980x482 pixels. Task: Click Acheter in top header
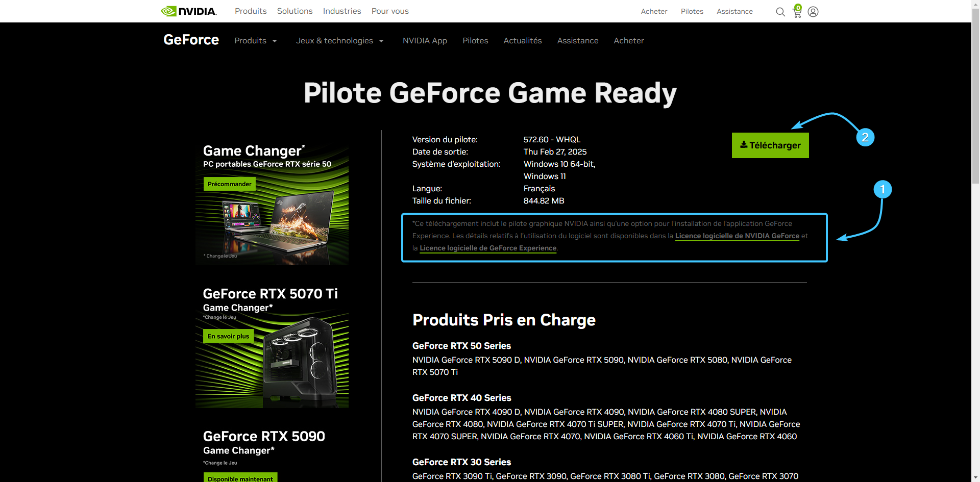[x=654, y=11]
